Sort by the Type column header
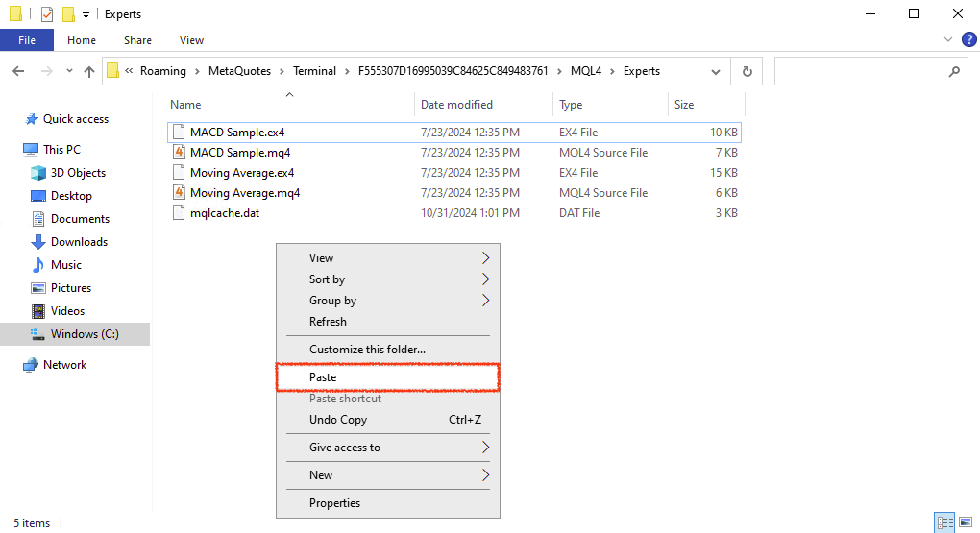980x533 pixels. pos(571,105)
